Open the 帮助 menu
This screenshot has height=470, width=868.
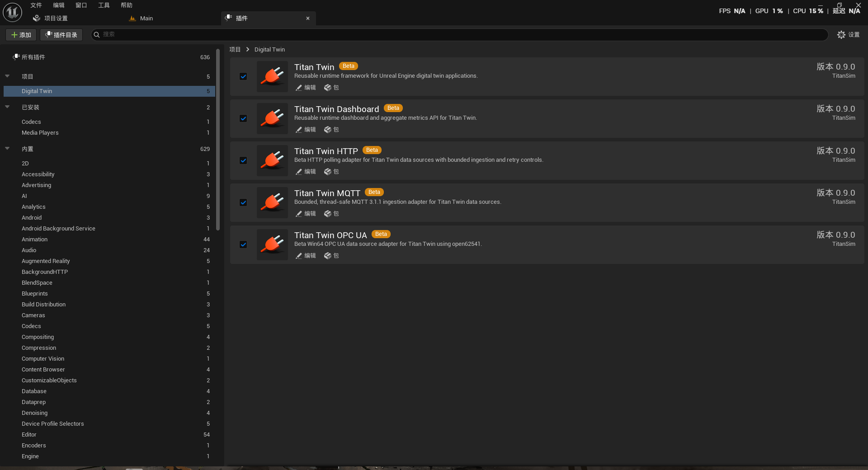127,5
